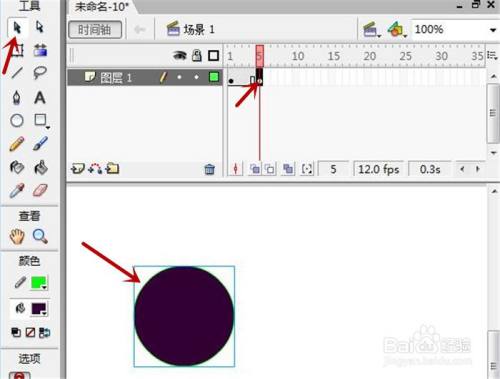Delete layer with trash can icon
Viewport: 500px width, 379px height.
pos(210,169)
